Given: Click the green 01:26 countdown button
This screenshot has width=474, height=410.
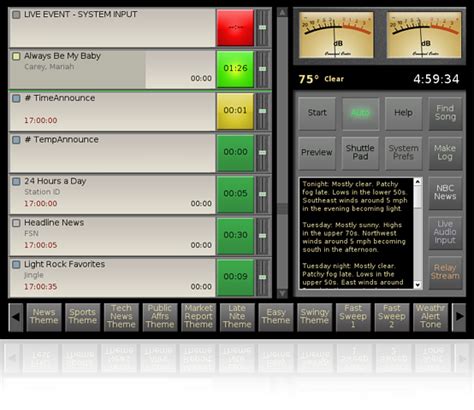Looking at the screenshot, I should pos(235,69).
